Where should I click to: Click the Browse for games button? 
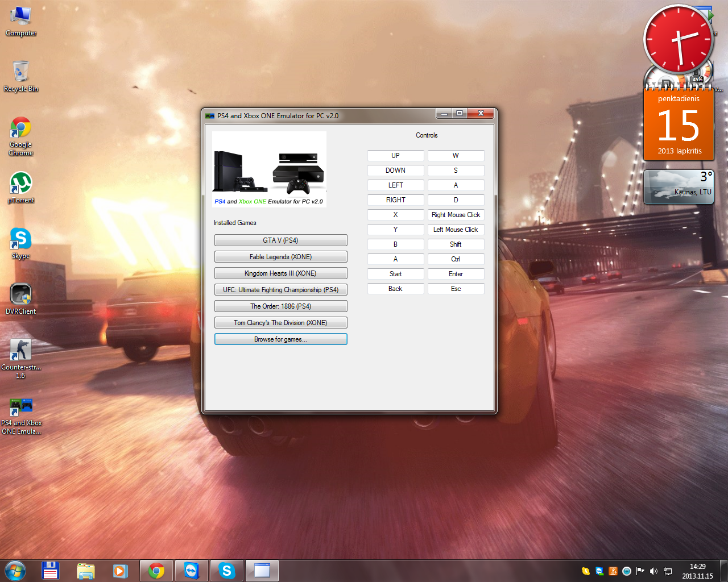280,339
